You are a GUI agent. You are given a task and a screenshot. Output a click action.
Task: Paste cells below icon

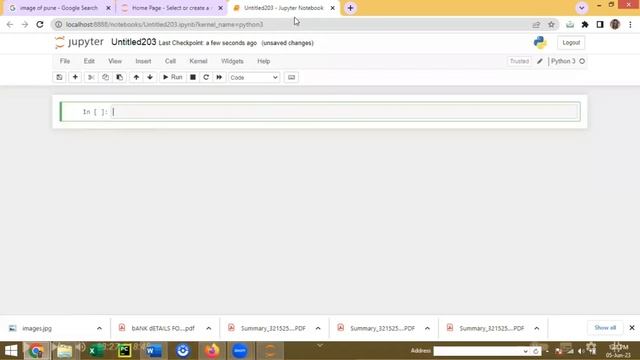(120, 77)
